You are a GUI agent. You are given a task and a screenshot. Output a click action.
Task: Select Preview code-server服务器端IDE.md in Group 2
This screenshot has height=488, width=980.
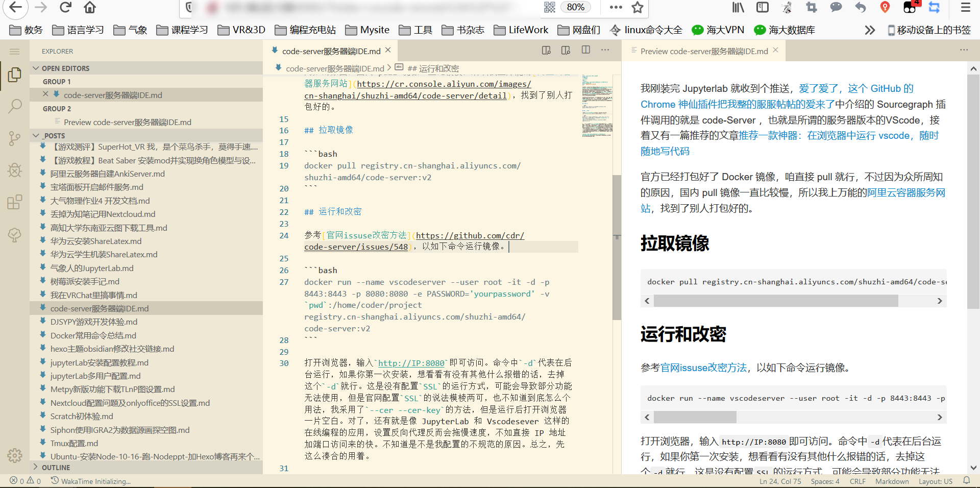[x=146, y=122]
